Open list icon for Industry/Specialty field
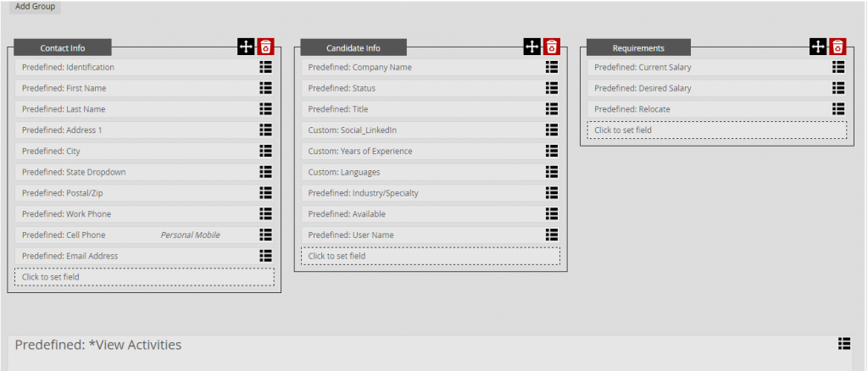 point(551,193)
